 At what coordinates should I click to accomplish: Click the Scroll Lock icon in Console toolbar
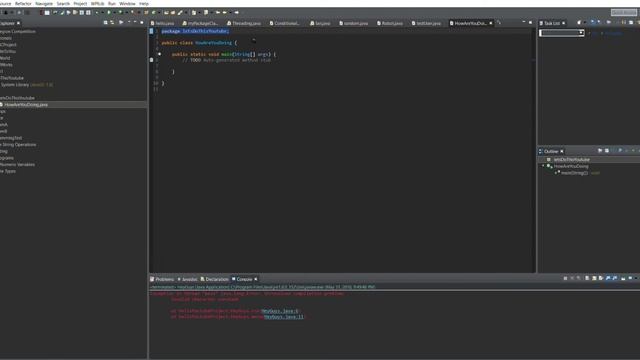coord(594,278)
